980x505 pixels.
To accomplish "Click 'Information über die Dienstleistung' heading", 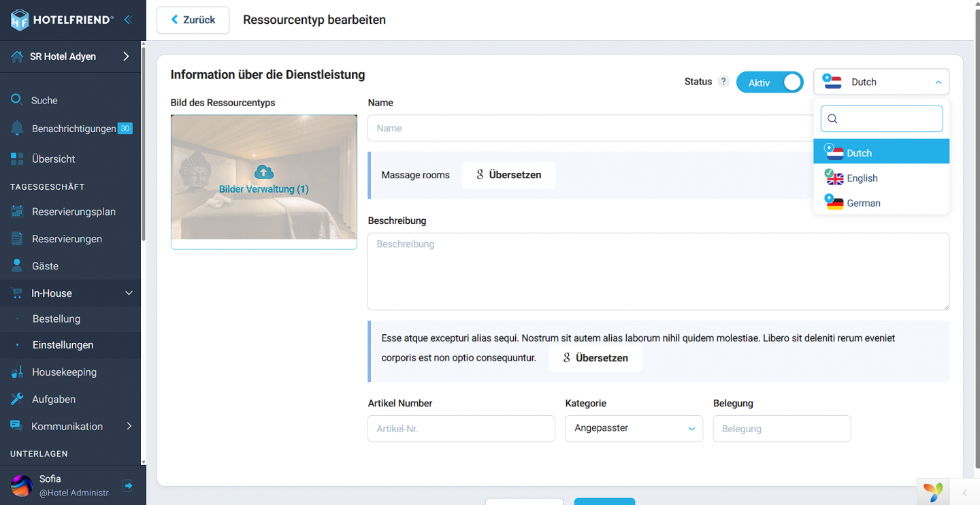I will [x=267, y=75].
